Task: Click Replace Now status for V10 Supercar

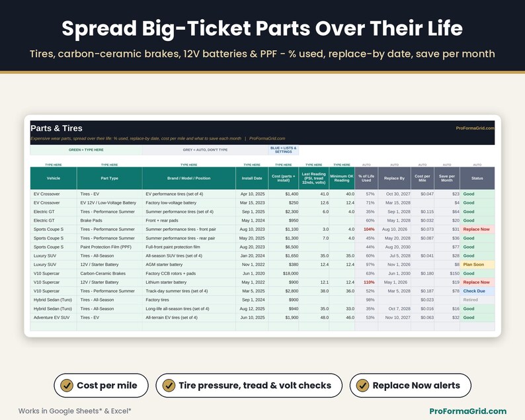Action: [477, 282]
